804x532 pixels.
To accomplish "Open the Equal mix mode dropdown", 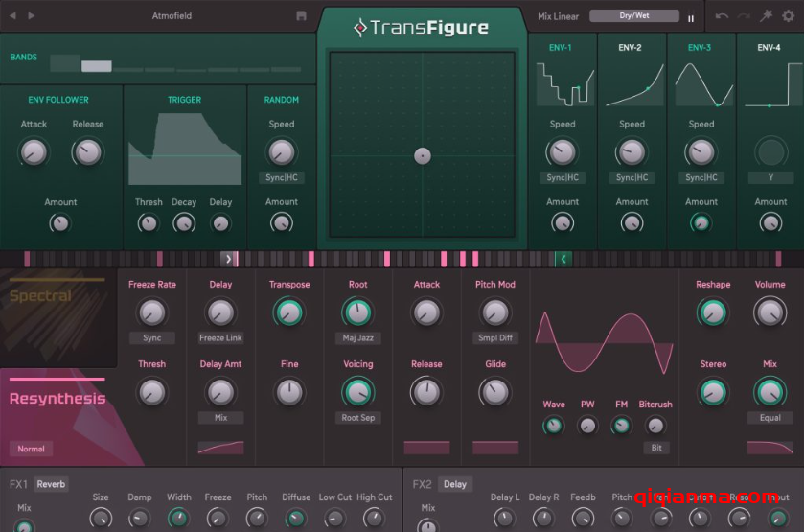I will [770, 418].
